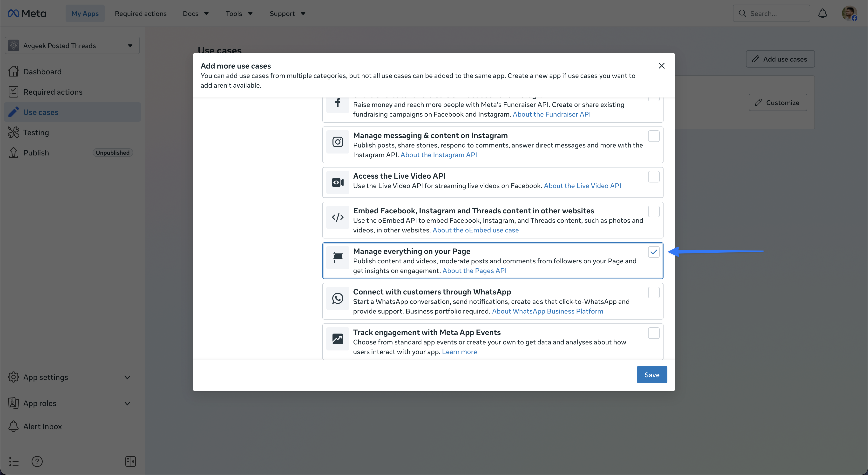
Task: Click the list icon at sidebar bottom
Action: [14, 461]
